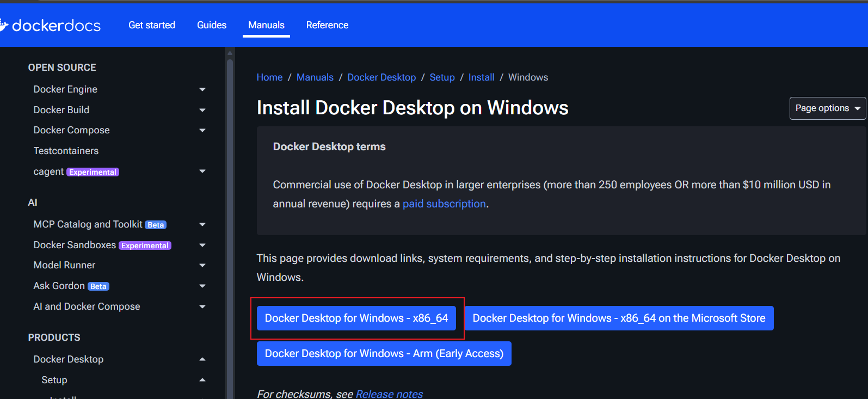Open the Guides section
The image size is (868, 399).
[x=212, y=25]
